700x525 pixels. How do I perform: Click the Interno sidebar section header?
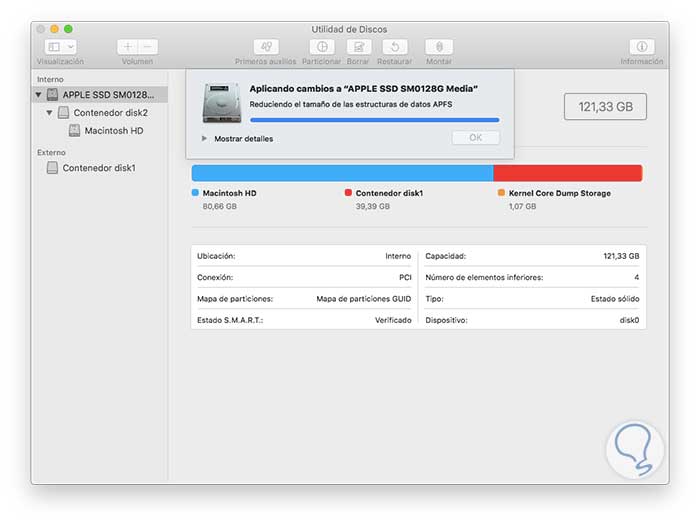[50, 79]
